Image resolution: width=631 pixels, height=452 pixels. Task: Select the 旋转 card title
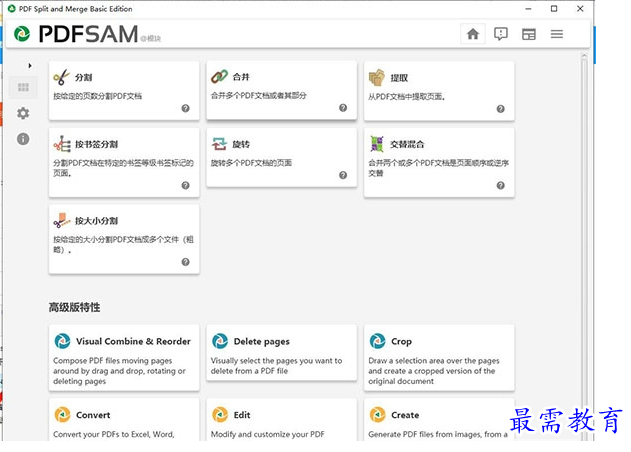click(x=241, y=144)
